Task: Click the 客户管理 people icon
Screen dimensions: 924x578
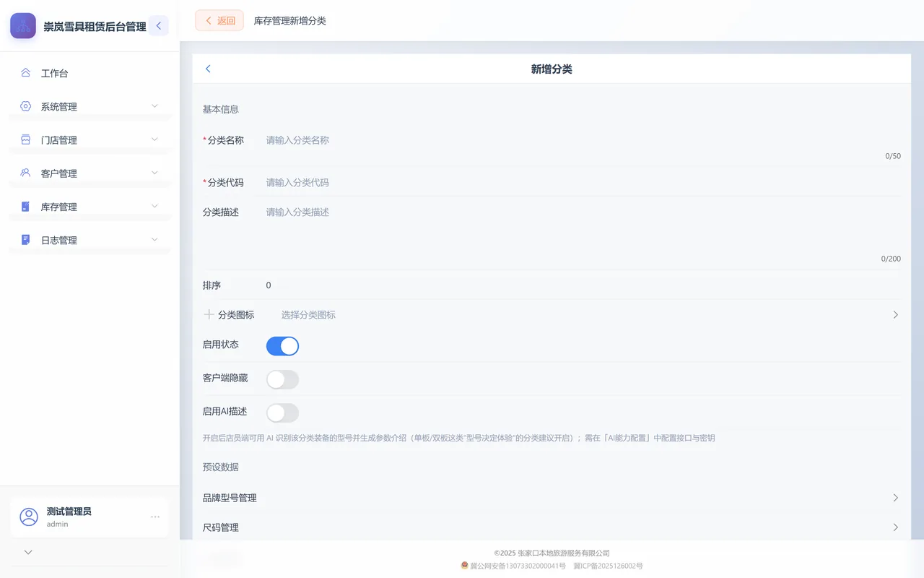Action: point(25,173)
